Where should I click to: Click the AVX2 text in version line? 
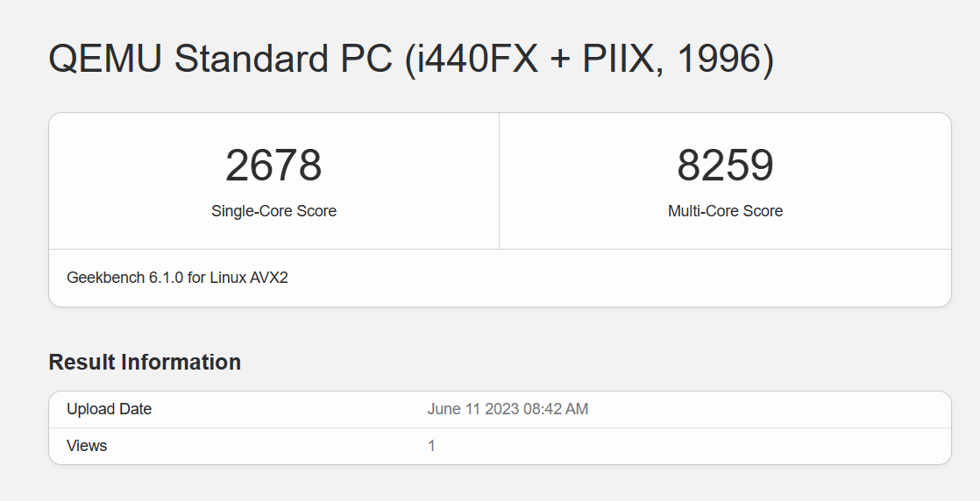click(x=269, y=279)
